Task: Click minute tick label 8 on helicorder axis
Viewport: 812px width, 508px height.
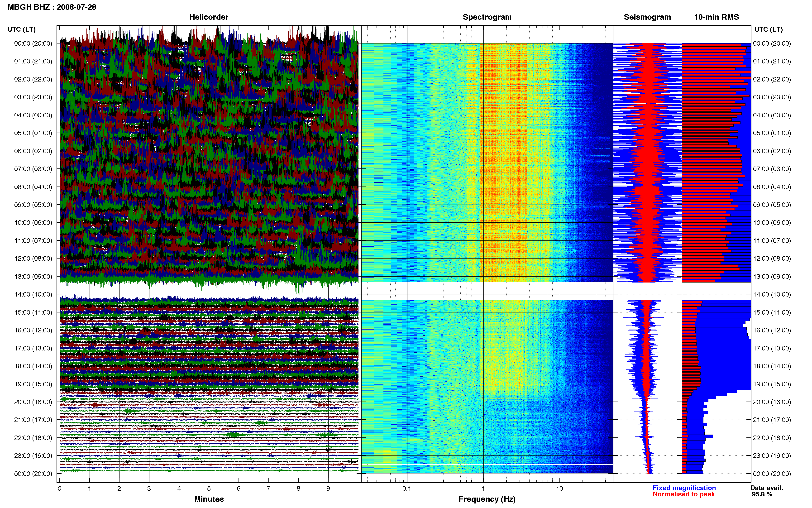Action: pyautogui.click(x=298, y=489)
